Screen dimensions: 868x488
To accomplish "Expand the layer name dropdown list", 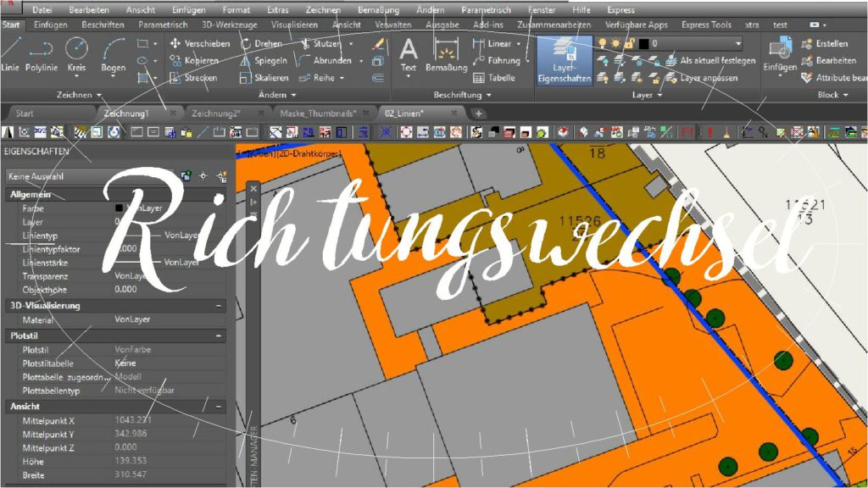I will coord(736,43).
